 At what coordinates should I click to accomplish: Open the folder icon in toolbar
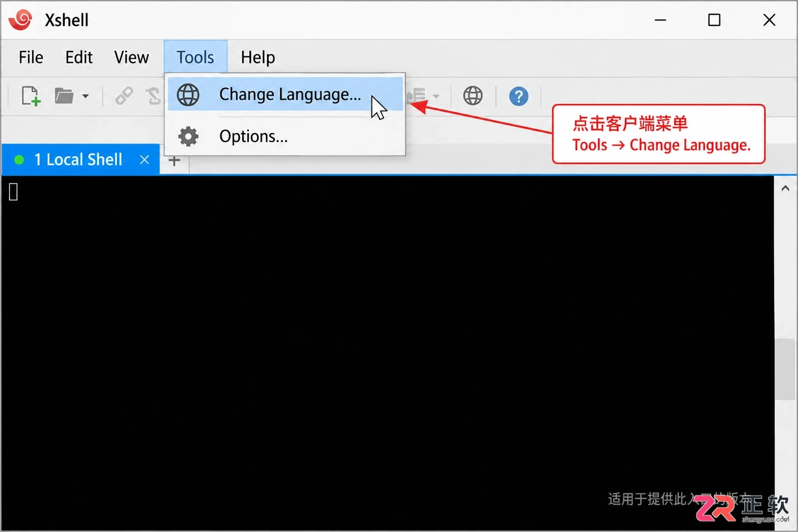pos(64,96)
